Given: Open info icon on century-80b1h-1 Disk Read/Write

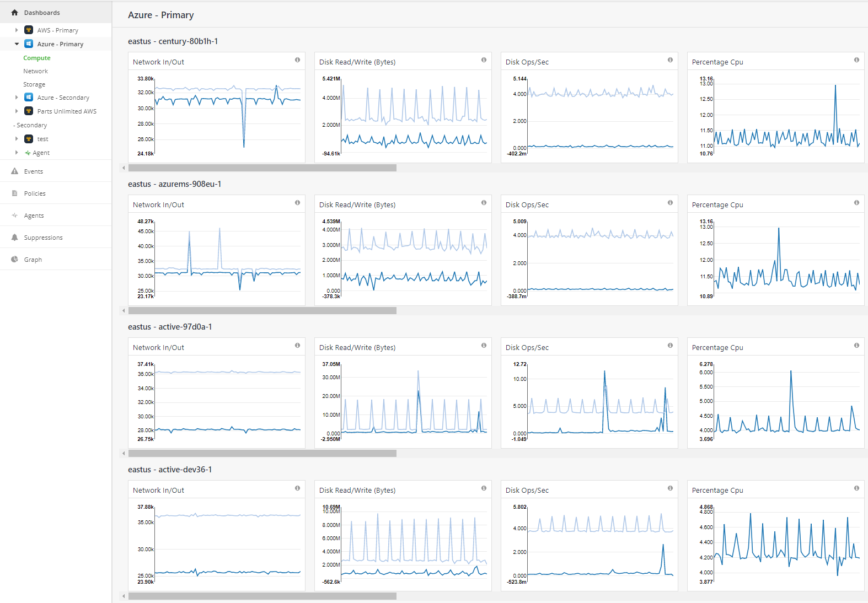Looking at the screenshot, I should click(x=484, y=60).
